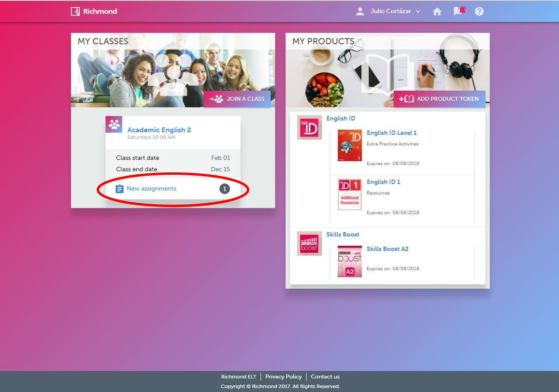Click the Contact us footer link
The height and width of the screenshot is (392, 559).
click(x=325, y=377)
